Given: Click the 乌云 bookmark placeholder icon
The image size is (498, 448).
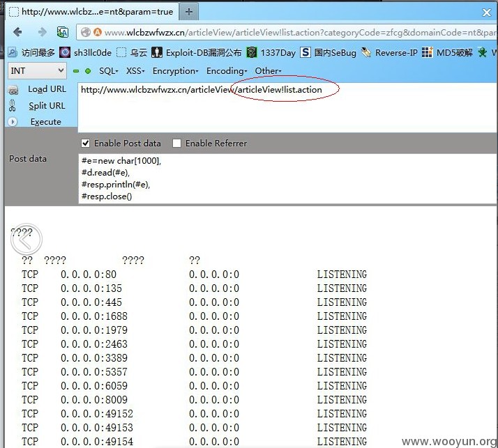Looking at the screenshot, I should [121, 52].
